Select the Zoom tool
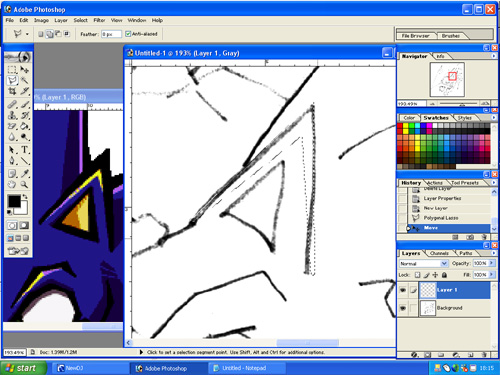This screenshot has width=500, height=375. click(25, 184)
